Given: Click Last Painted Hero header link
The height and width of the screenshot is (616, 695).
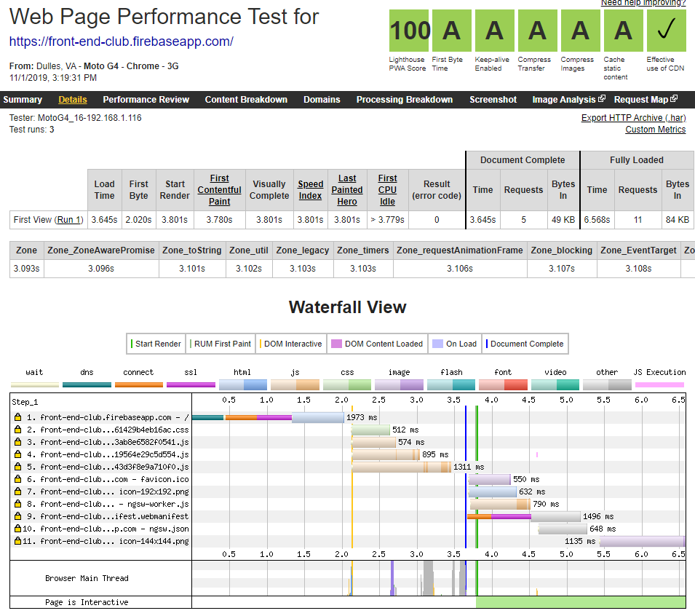Looking at the screenshot, I should click(x=347, y=190).
